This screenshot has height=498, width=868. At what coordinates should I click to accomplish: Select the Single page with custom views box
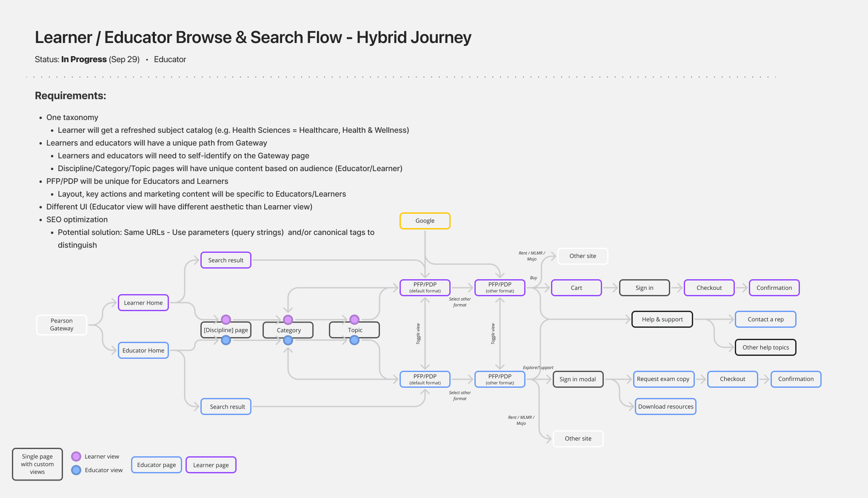pyautogui.click(x=37, y=464)
